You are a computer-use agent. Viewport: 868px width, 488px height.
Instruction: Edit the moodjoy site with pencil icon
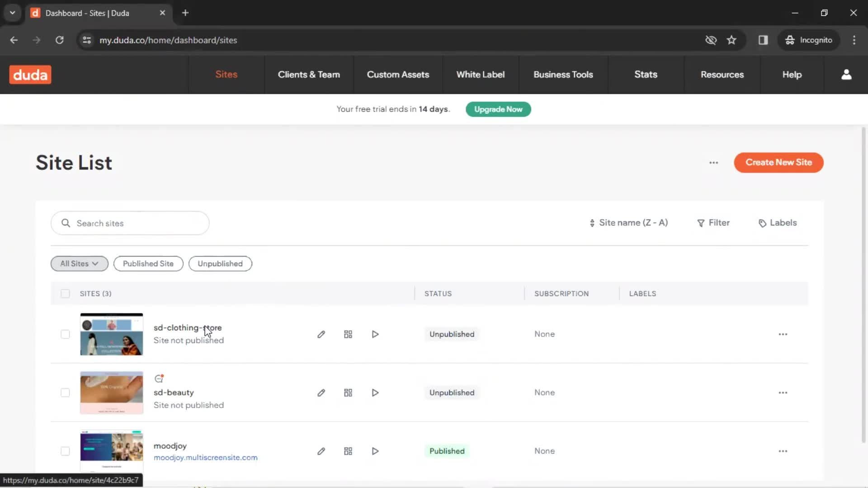(321, 451)
